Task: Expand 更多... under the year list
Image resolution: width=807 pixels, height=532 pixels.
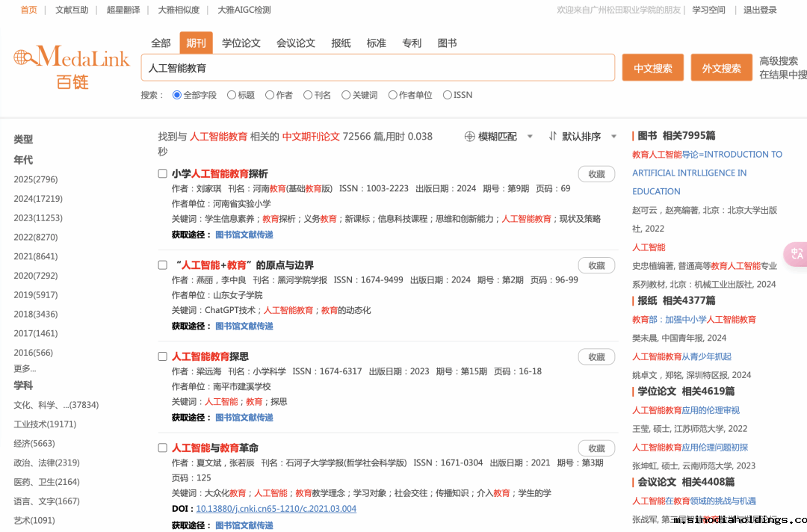Action: point(25,368)
